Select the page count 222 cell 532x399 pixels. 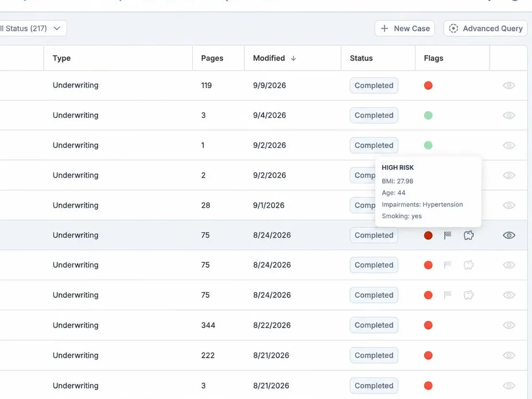click(208, 355)
